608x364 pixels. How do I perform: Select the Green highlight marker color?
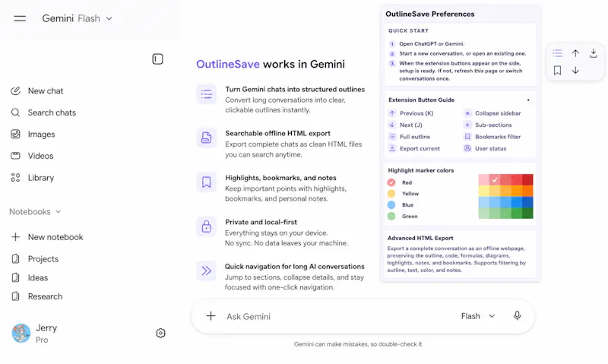(391, 217)
